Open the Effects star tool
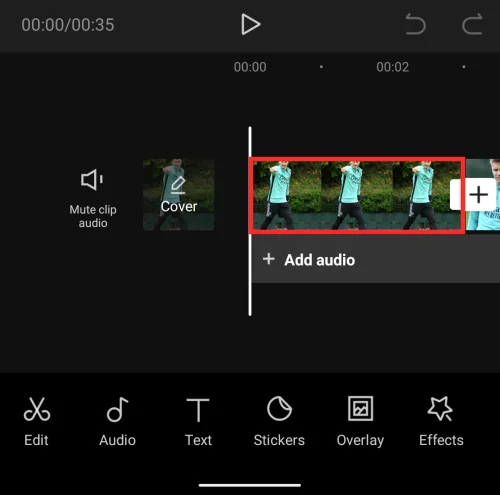The image size is (500, 495). pos(441,421)
